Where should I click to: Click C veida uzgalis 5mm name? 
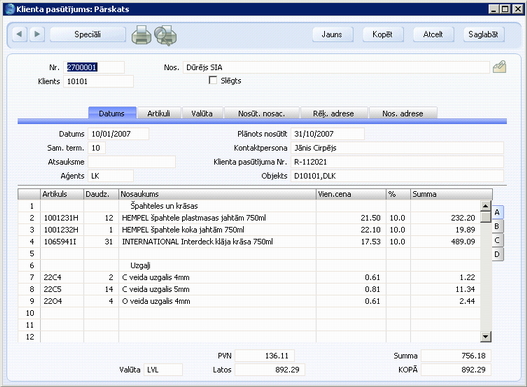(x=156, y=289)
